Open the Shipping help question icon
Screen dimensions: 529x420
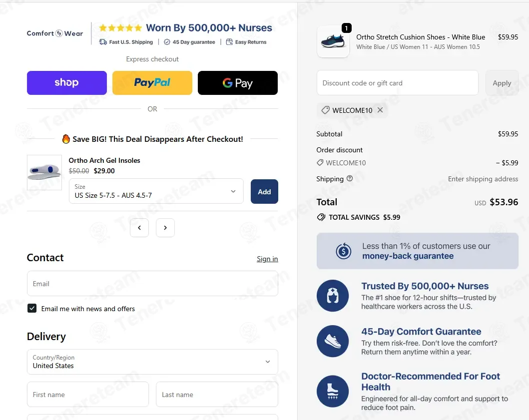pyautogui.click(x=350, y=178)
